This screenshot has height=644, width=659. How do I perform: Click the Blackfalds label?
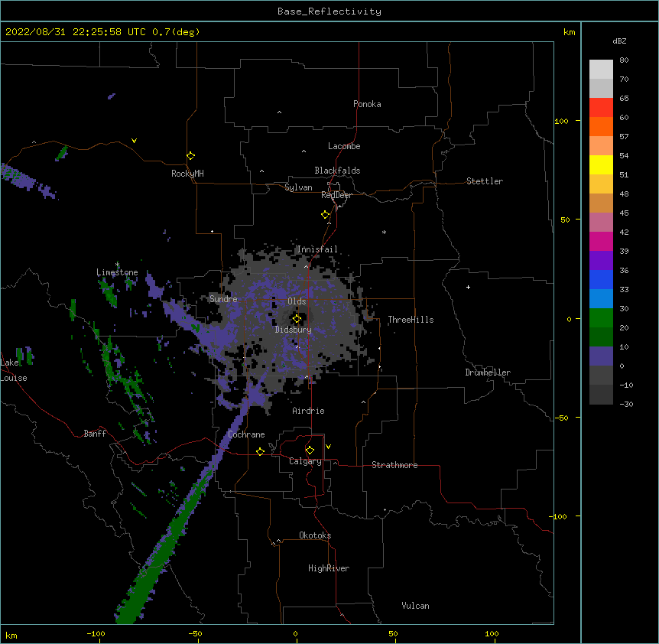click(x=337, y=171)
